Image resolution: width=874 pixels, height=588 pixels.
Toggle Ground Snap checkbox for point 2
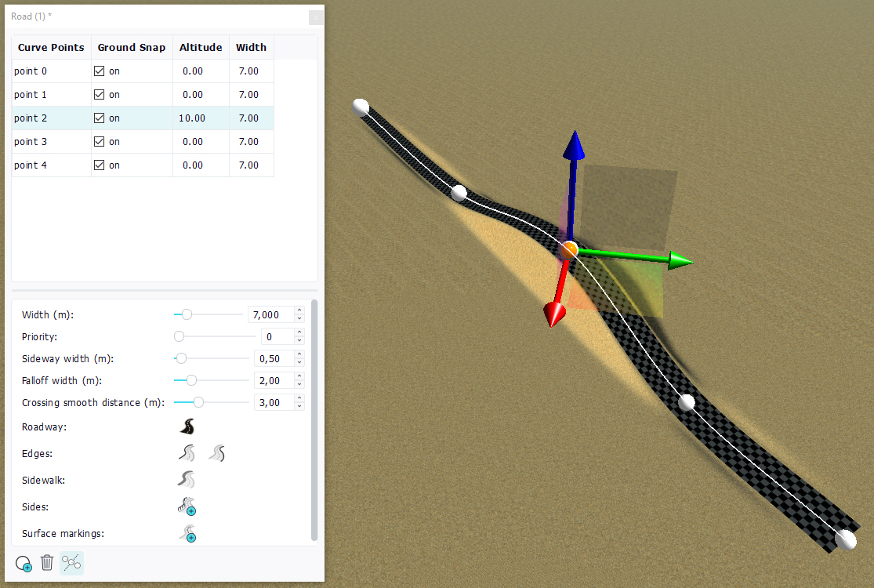point(99,118)
